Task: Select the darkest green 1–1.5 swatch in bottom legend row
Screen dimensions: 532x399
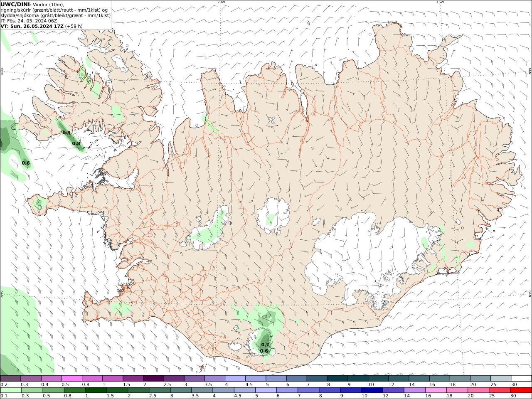Action: click(x=96, y=390)
